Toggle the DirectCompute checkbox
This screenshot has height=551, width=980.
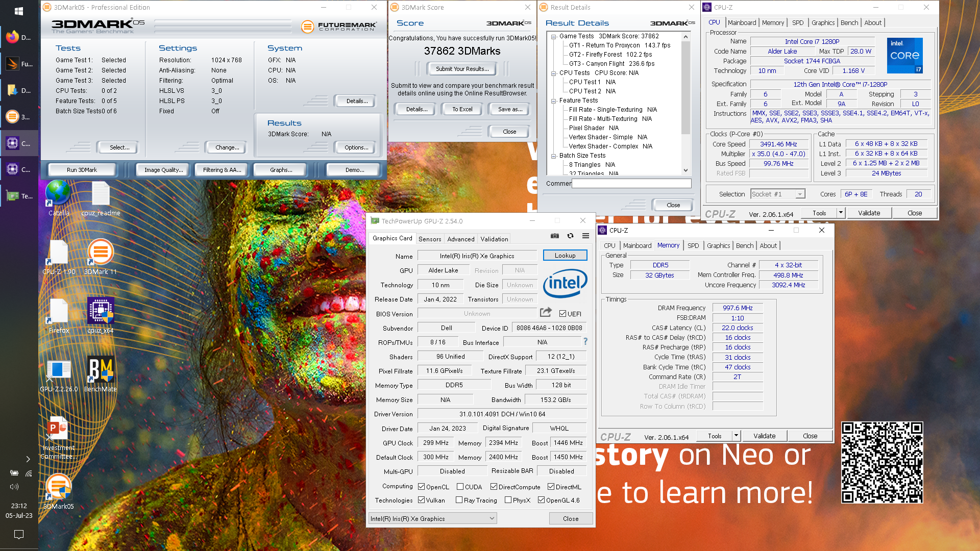[x=494, y=487]
